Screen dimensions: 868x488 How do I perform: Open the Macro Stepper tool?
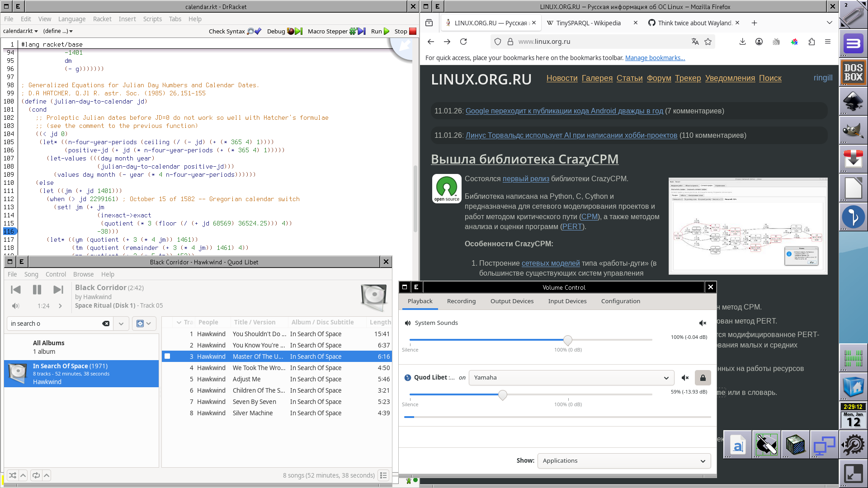coord(336,31)
